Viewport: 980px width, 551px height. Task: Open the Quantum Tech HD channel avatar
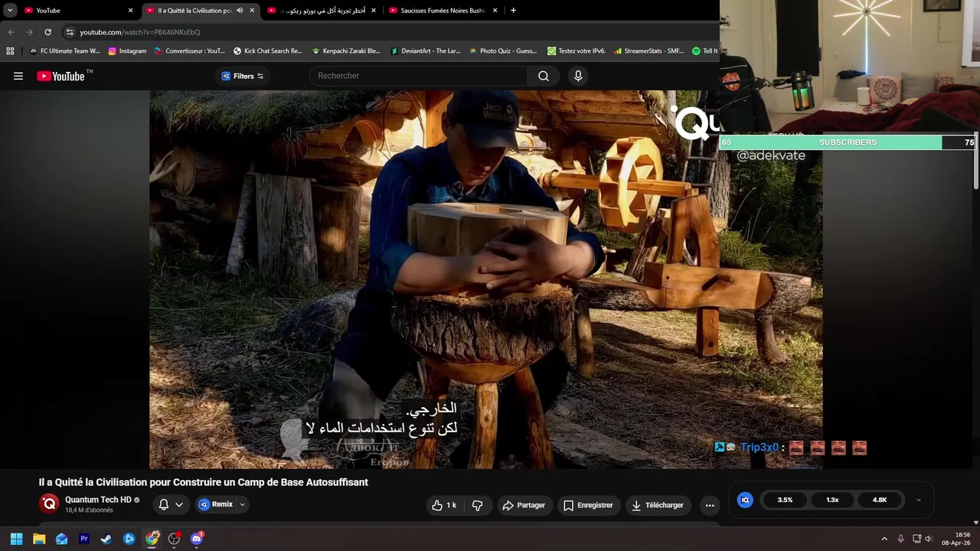(x=50, y=504)
